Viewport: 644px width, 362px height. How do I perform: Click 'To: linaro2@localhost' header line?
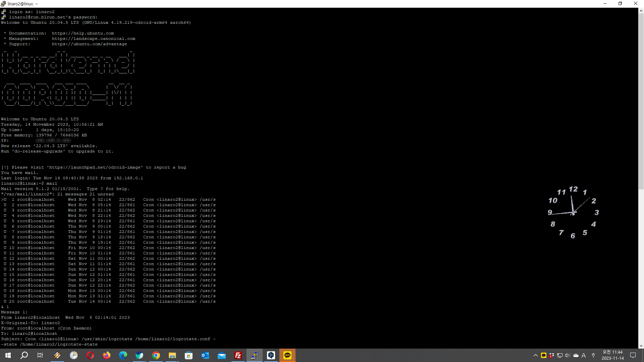click(x=29, y=334)
